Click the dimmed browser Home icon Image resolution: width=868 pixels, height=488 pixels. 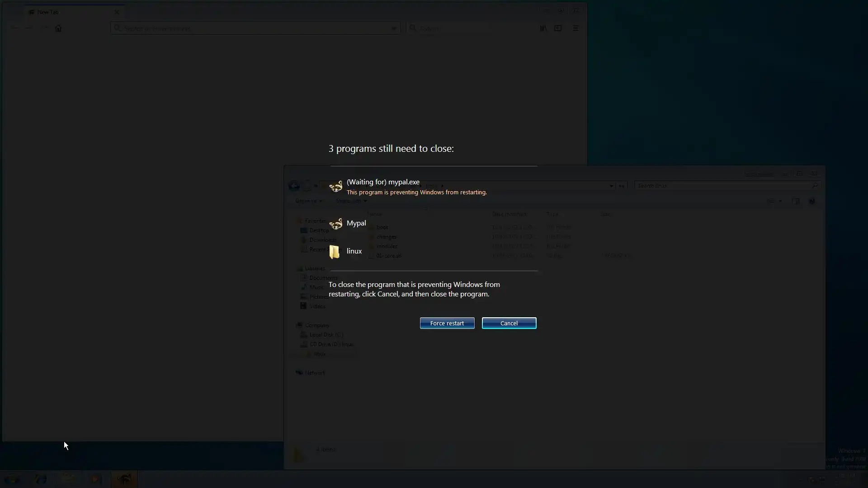pyautogui.click(x=58, y=28)
